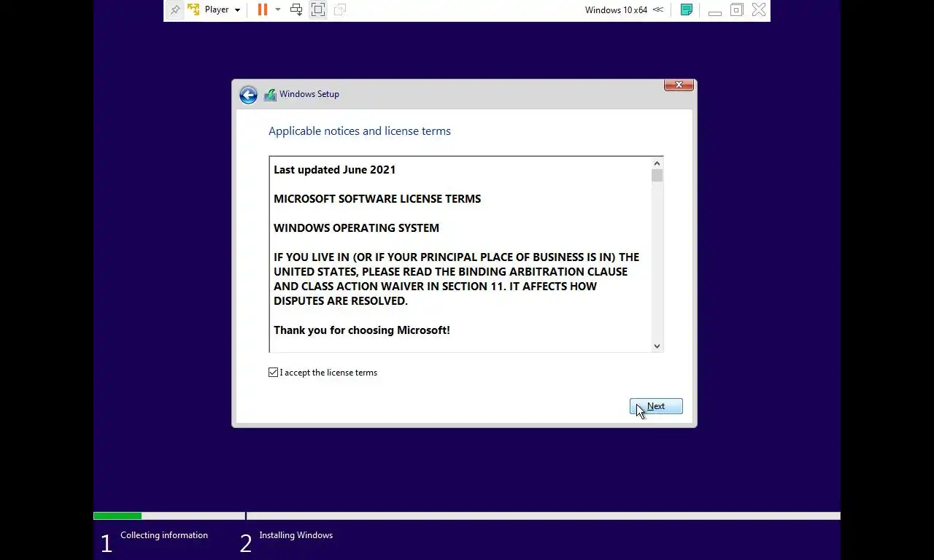The width and height of the screenshot is (934, 560).
Task: Toggle full screen mode icon
Action: click(x=318, y=9)
